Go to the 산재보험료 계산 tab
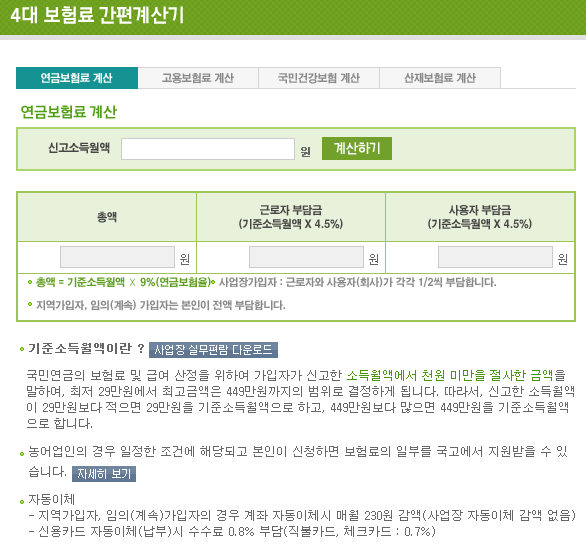The height and width of the screenshot is (550, 586). (x=440, y=78)
